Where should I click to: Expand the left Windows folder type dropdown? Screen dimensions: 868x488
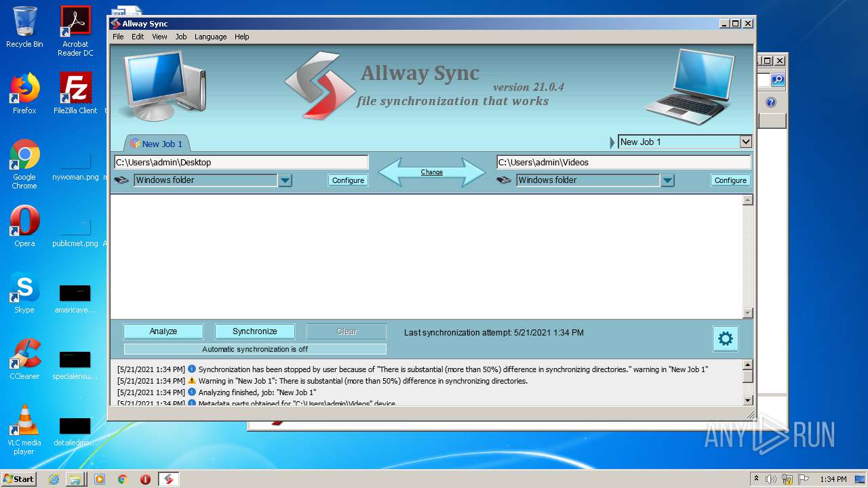pyautogui.click(x=285, y=180)
